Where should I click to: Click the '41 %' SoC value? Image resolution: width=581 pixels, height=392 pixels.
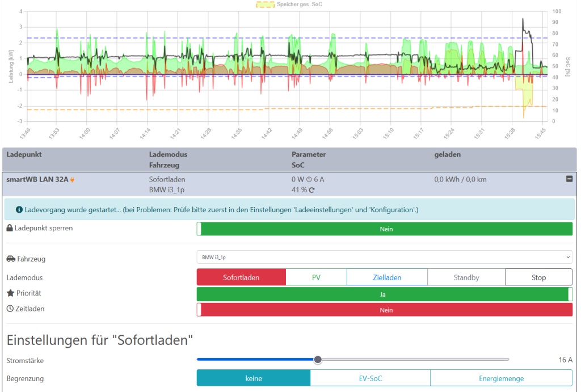299,189
